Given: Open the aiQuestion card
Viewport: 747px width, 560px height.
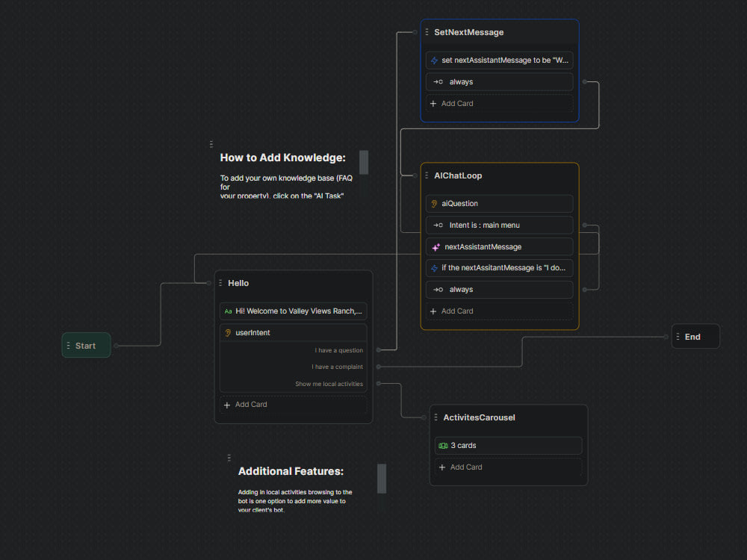Looking at the screenshot, I should coord(499,204).
